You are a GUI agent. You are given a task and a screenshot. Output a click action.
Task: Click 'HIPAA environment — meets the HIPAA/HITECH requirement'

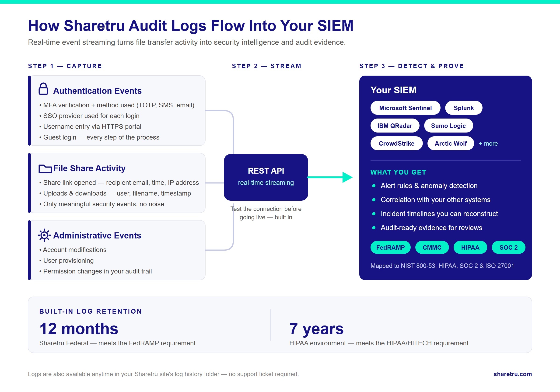(x=379, y=343)
